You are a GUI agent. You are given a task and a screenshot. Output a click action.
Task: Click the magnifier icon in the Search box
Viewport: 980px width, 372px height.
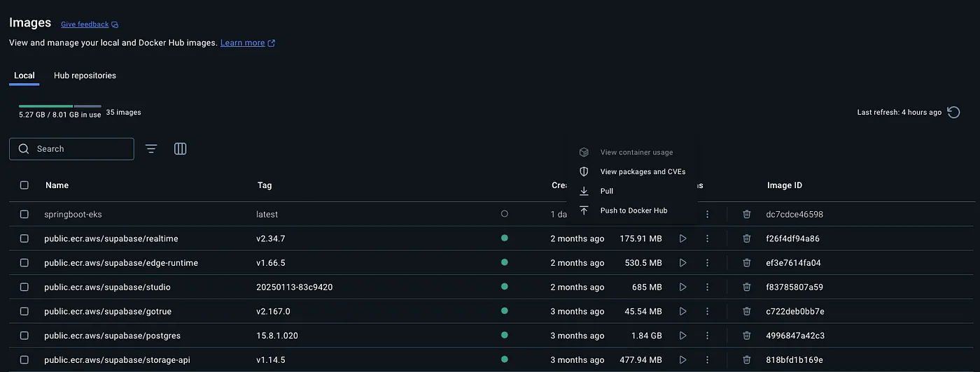[x=24, y=149]
